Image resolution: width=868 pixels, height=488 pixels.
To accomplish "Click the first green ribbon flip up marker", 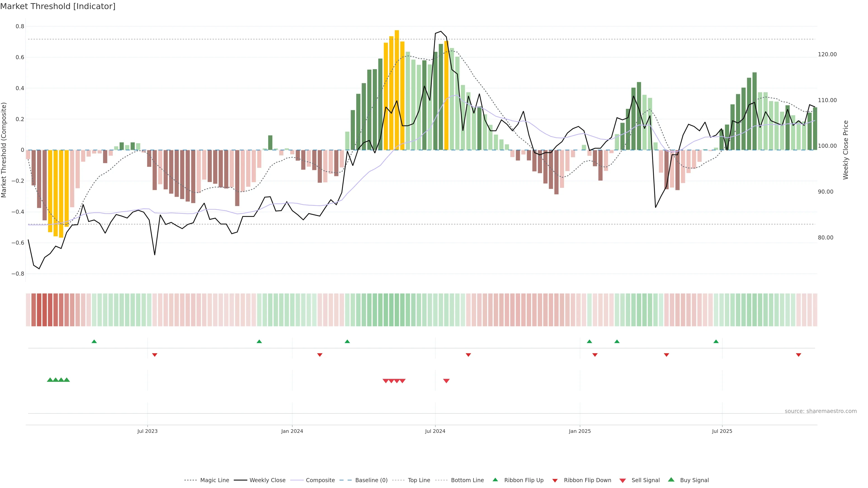I will pos(94,342).
